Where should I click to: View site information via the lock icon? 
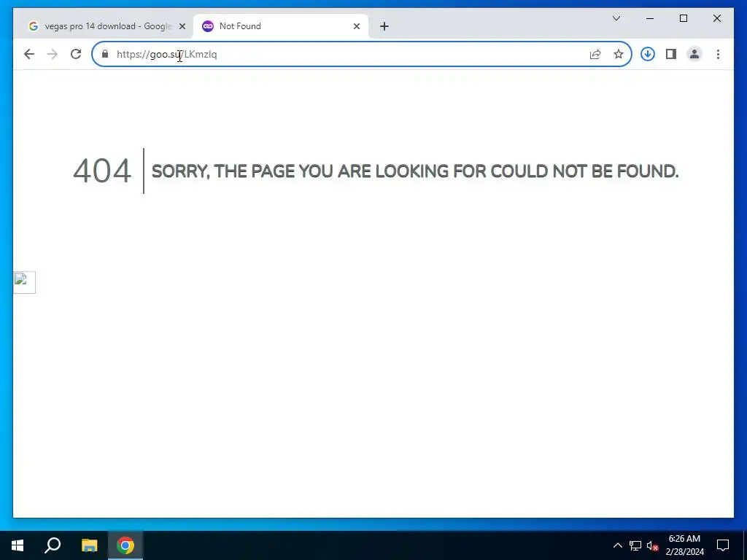click(105, 54)
